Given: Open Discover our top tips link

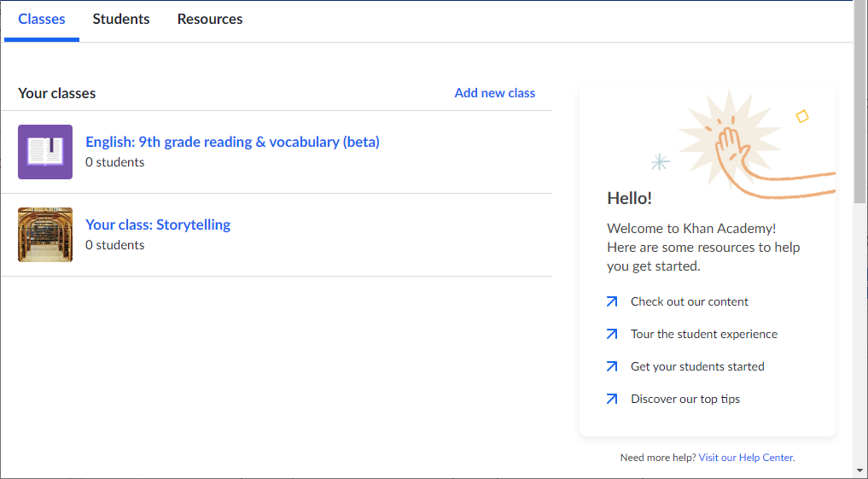Looking at the screenshot, I should tap(685, 399).
